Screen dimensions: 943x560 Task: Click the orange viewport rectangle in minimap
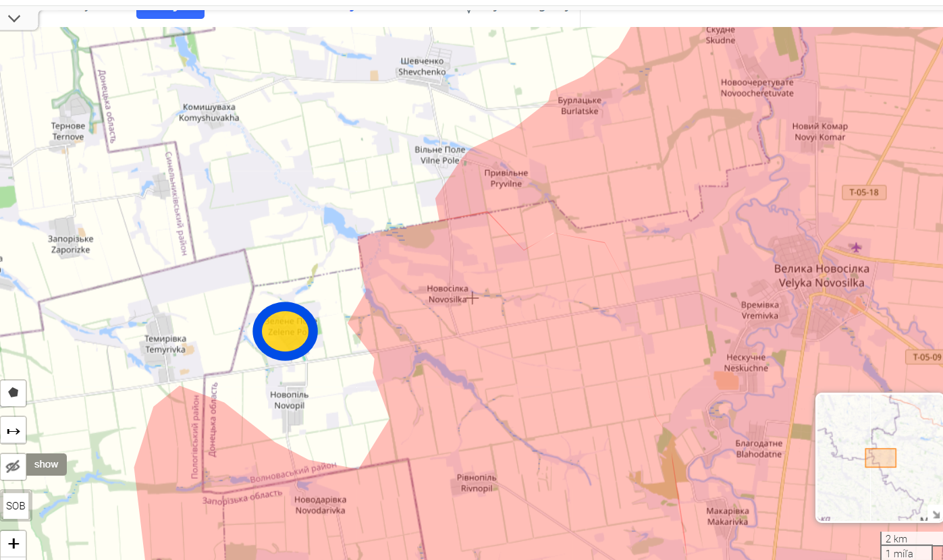click(880, 458)
